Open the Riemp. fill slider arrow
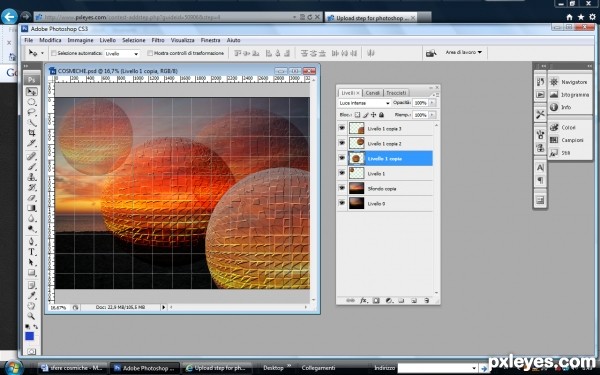 [432, 115]
